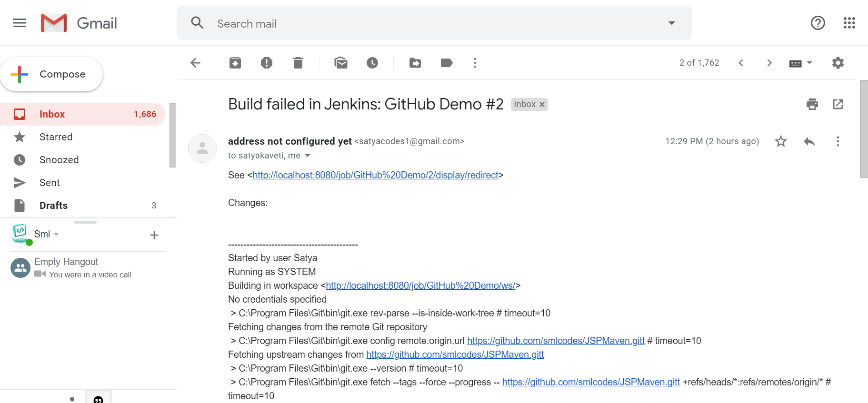Print the email using printer icon

click(812, 104)
